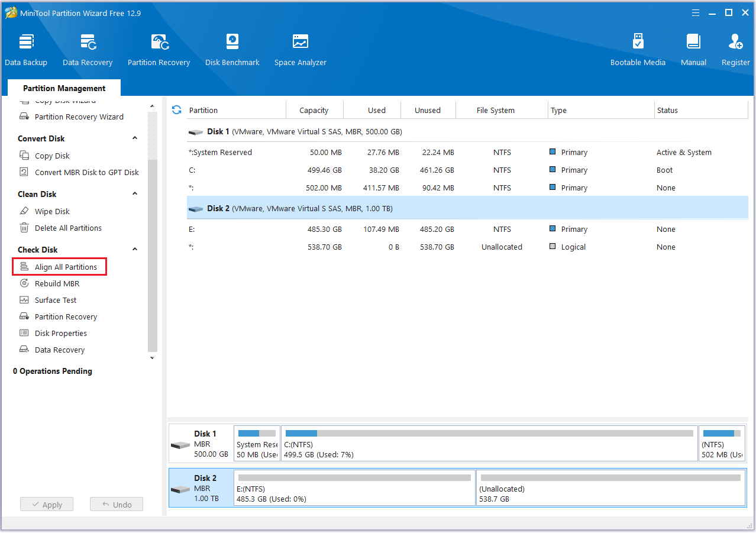The image size is (756, 533).
Task: Open Space Analyzer
Action: coord(301,50)
